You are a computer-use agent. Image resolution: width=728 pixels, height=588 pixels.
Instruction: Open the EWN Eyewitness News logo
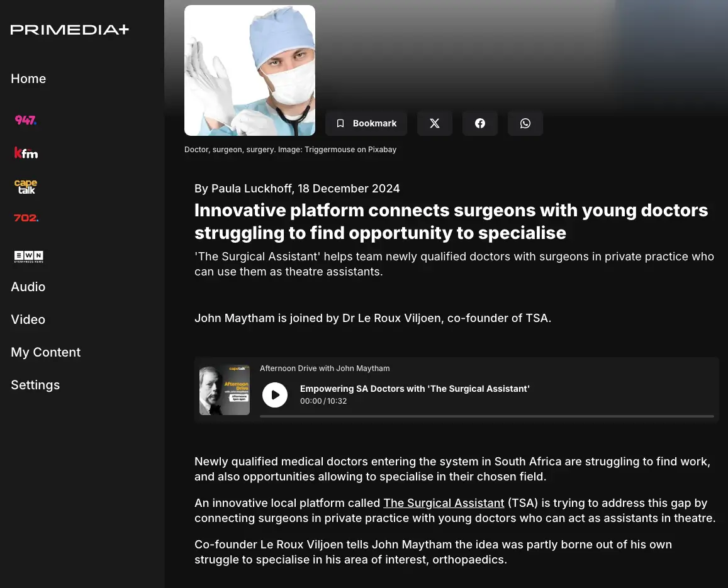(29, 256)
